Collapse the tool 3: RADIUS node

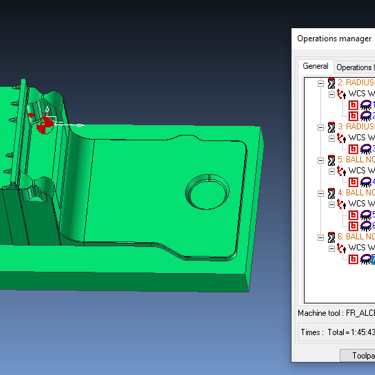coord(321,127)
